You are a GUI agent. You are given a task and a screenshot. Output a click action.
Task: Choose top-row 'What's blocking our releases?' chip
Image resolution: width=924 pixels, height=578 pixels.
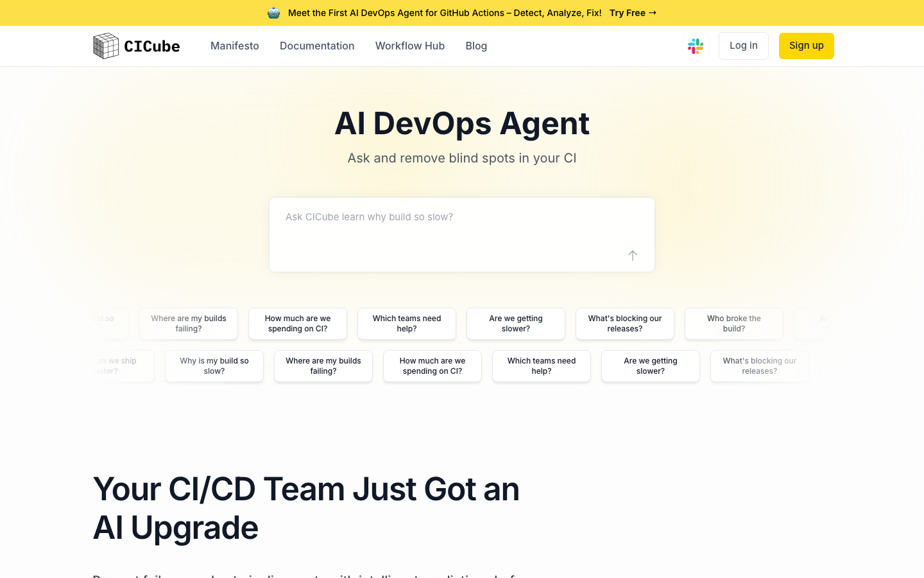625,324
